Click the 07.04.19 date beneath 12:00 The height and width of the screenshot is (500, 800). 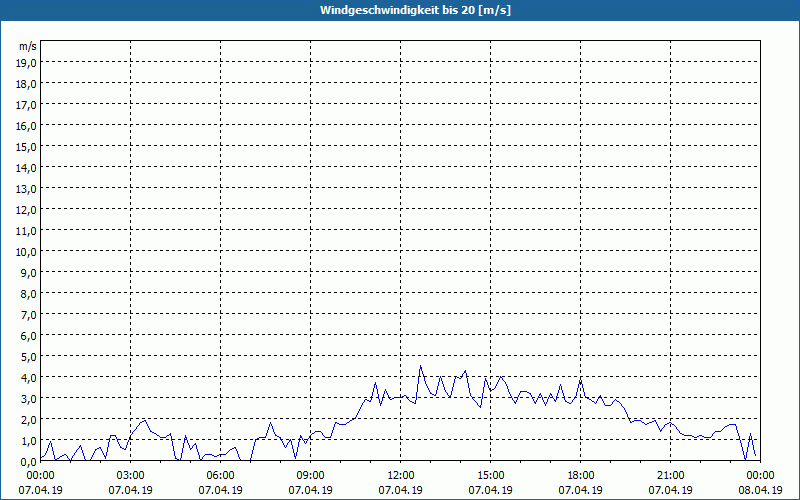(x=401, y=490)
